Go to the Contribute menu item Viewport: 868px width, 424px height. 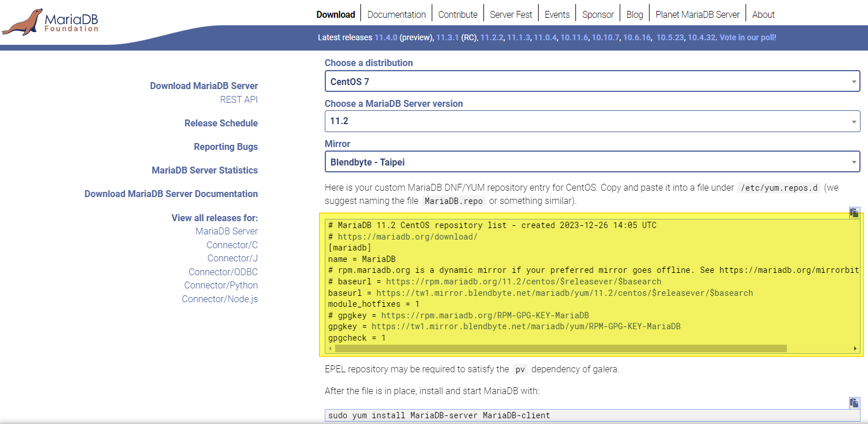click(x=458, y=14)
